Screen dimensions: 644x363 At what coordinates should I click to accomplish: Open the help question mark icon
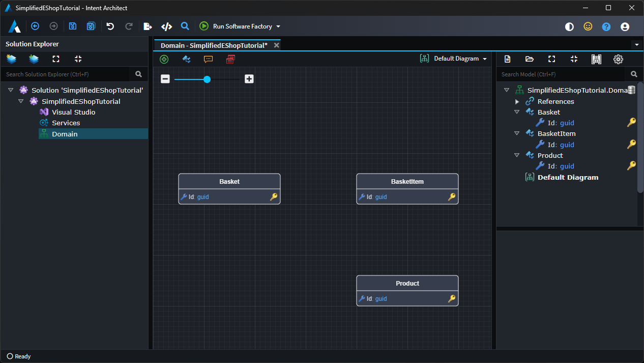point(606,26)
